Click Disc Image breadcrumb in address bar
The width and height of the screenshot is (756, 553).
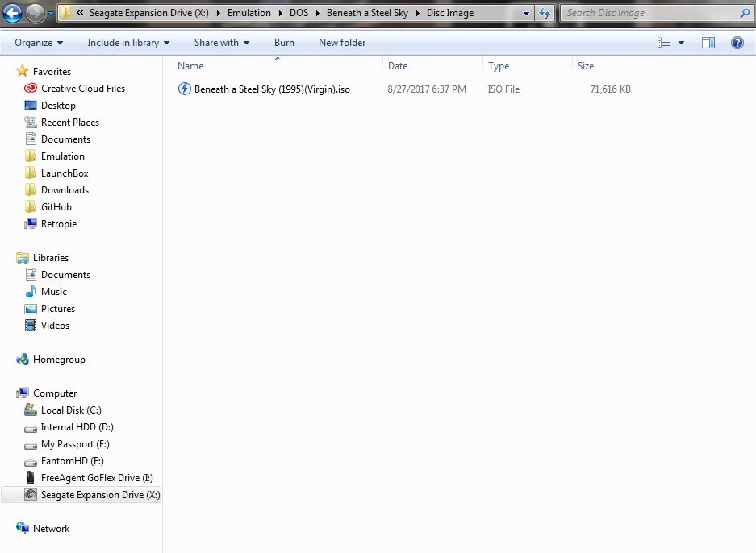450,13
